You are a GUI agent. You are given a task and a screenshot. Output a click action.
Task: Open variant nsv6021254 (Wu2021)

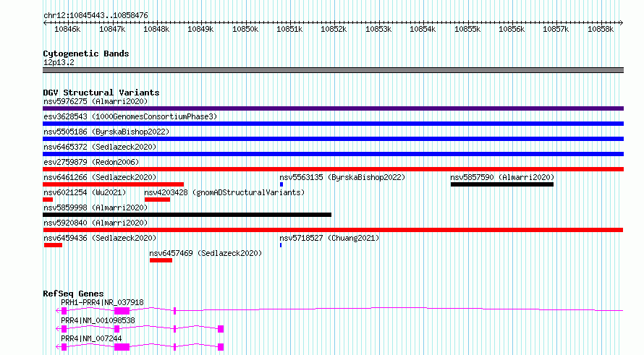click(x=85, y=192)
